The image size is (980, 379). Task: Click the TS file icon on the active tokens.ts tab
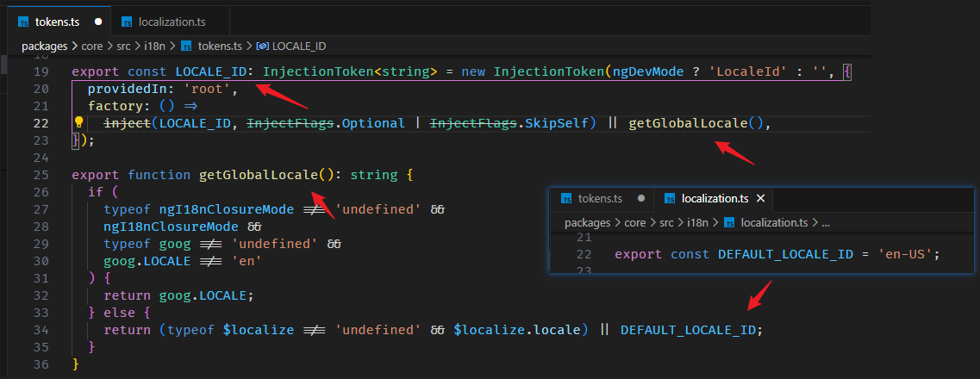[x=23, y=21]
